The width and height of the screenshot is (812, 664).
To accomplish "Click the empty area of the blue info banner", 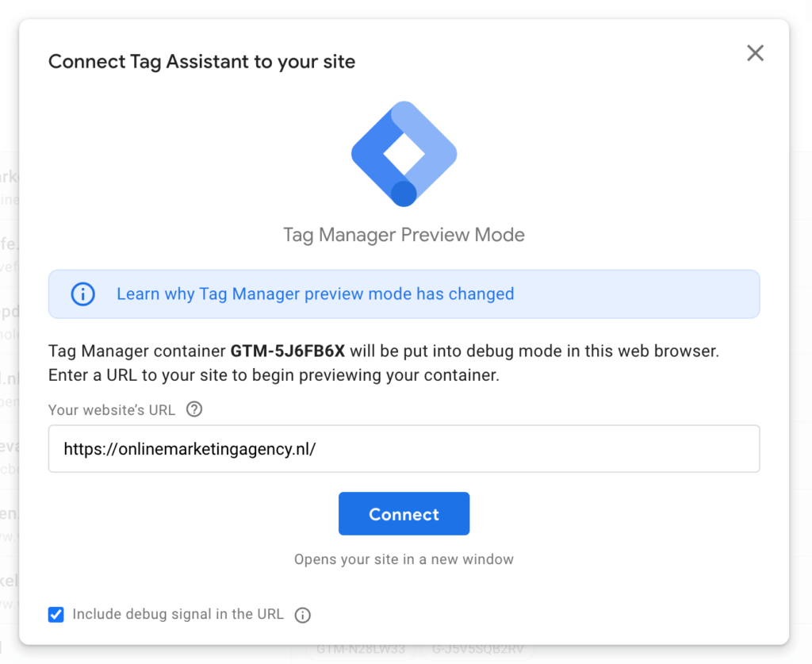I will (x=634, y=294).
